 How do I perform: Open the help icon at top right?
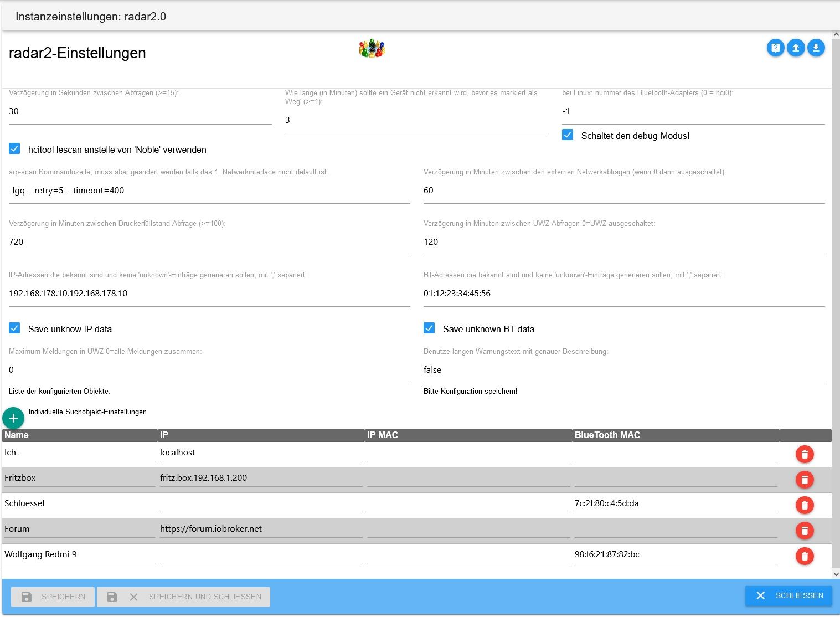(x=775, y=48)
